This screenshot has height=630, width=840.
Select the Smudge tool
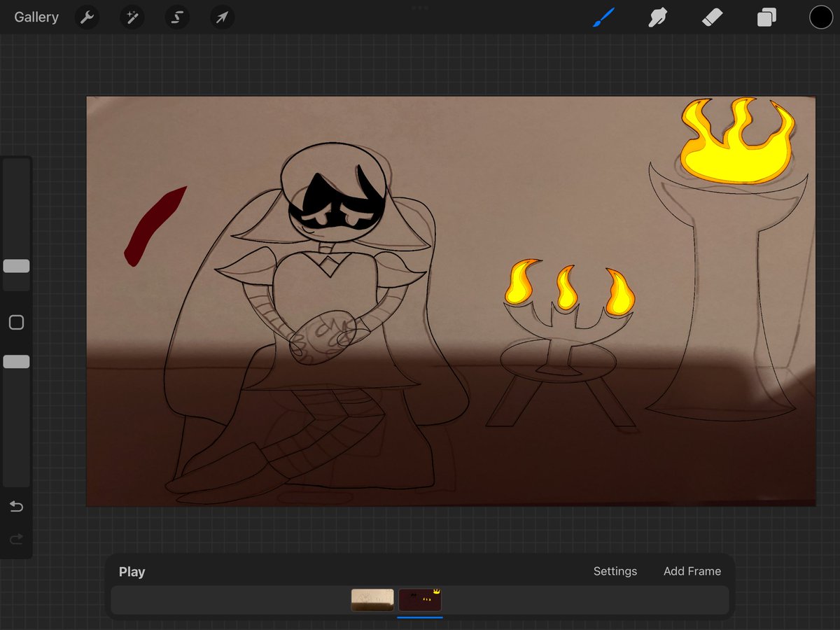tap(657, 17)
